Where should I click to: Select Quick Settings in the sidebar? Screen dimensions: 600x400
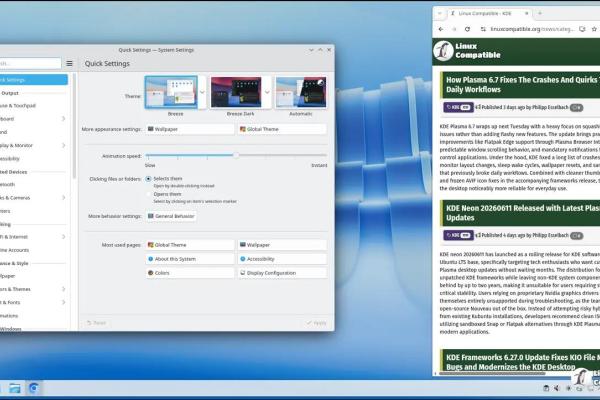pos(34,80)
